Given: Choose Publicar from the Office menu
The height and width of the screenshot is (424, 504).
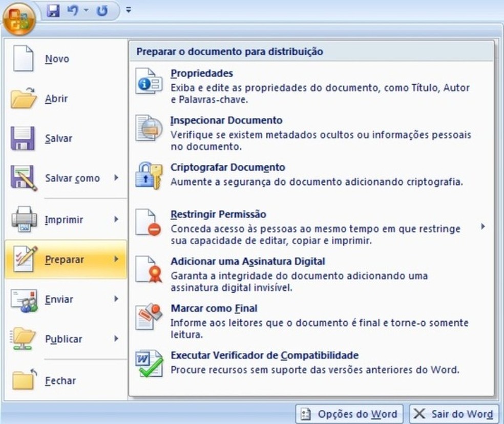Looking at the screenshot, I should click(x=62, y=338).
